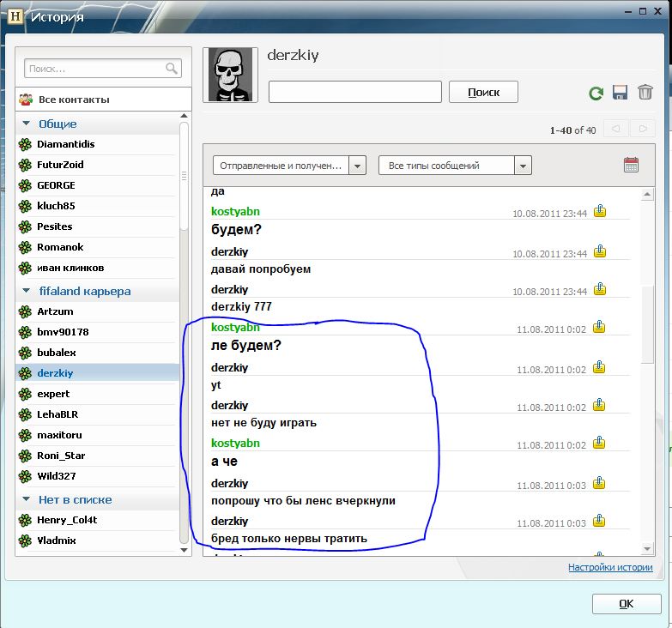Collapse the Нет в списке group
Screen dimensions: 672x628
[26, 499]
